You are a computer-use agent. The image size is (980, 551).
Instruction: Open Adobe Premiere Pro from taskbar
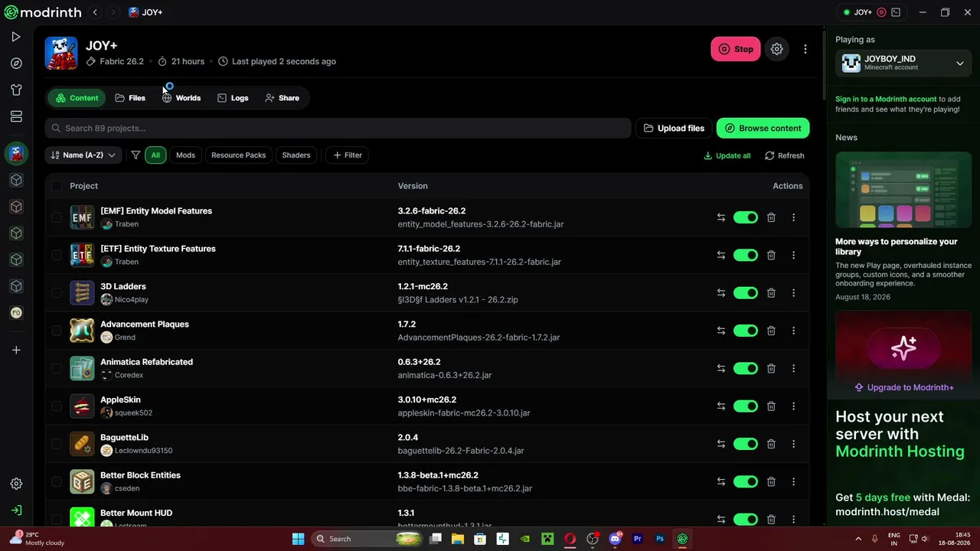637,539
